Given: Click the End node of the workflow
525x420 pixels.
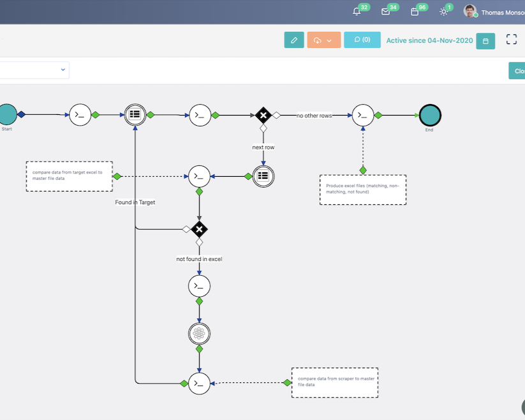Looking at the screenshot, I should 430,116.
